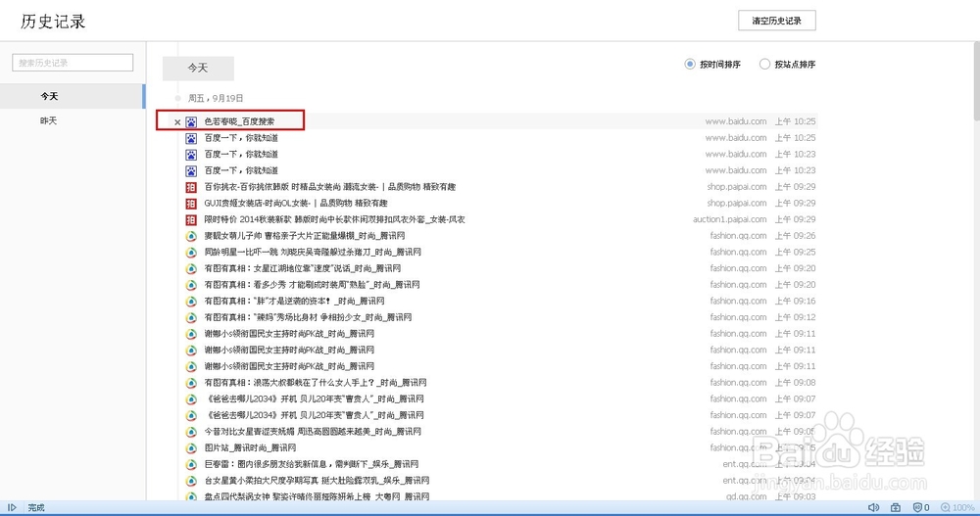Select 按站点排序 sort option
Viewport: 980px width, 516px height.
click(788, 65)
